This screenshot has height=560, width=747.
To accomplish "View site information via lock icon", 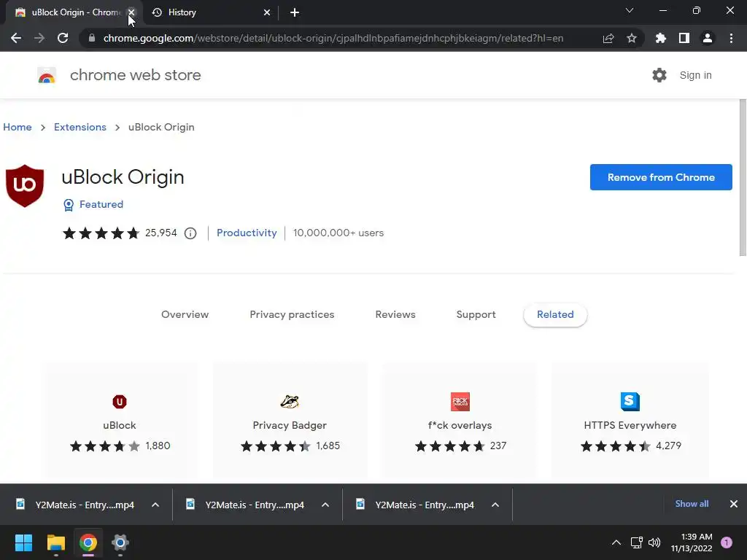I will (92, 38).
